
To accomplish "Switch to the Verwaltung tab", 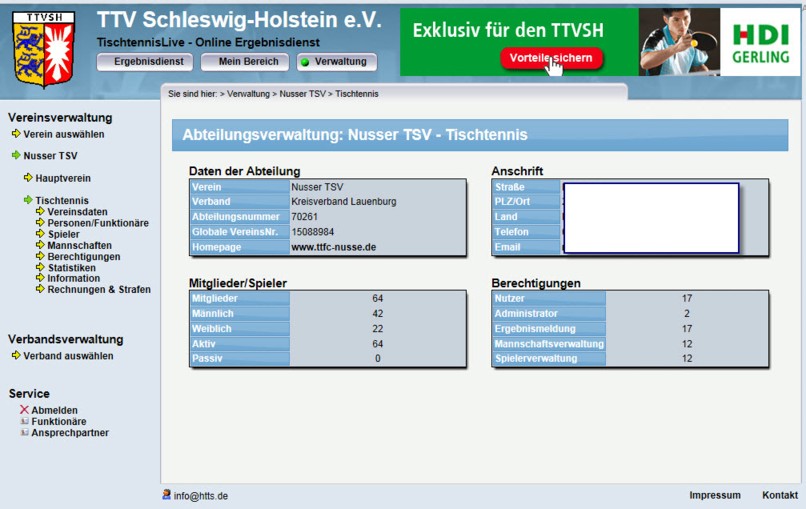I will (337, 62).
